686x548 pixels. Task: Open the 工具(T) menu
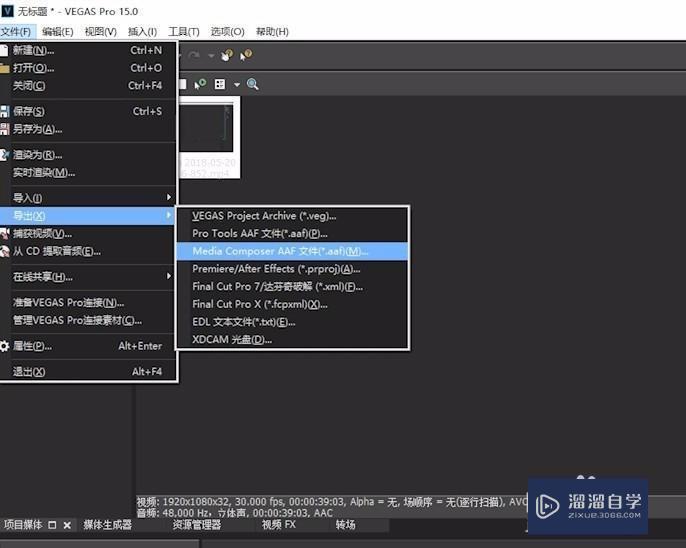(x=184, y=31)
